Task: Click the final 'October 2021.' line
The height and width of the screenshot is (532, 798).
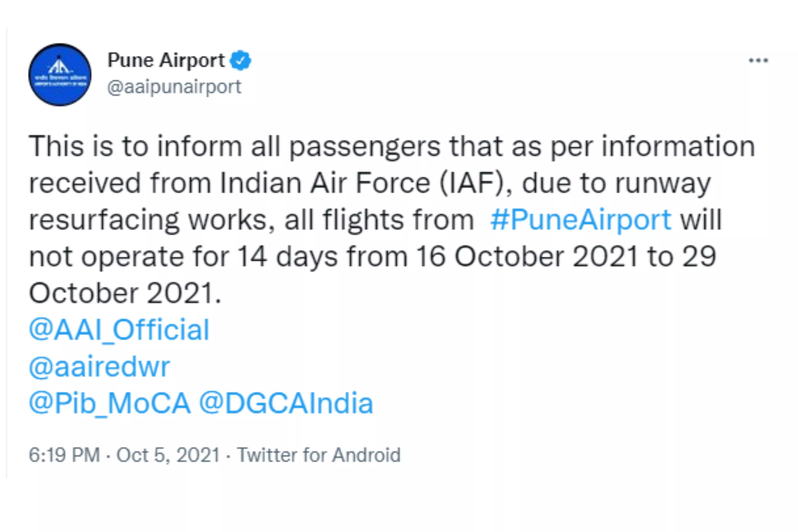Action: click(125, 293)
